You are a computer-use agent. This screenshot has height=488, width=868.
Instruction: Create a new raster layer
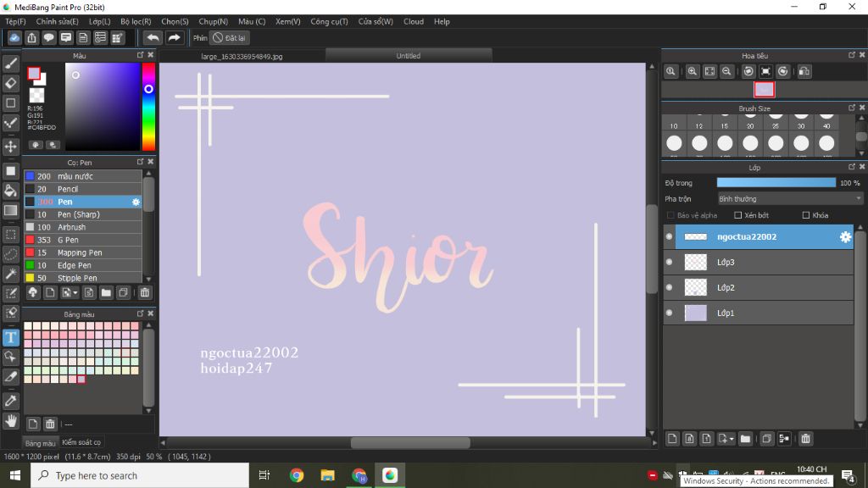click(672, 439)
